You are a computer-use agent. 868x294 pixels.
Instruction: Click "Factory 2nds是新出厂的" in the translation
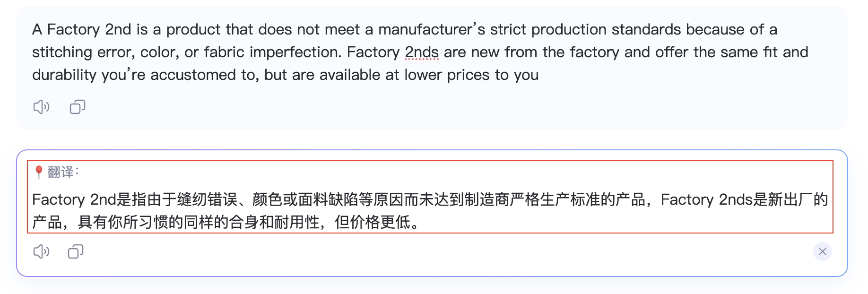(x=744, y=199)
